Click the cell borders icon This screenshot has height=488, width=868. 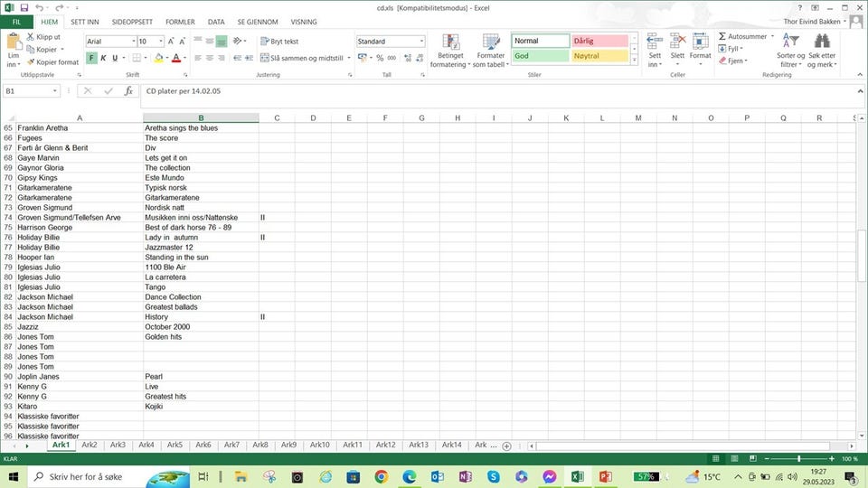(137, 58)
